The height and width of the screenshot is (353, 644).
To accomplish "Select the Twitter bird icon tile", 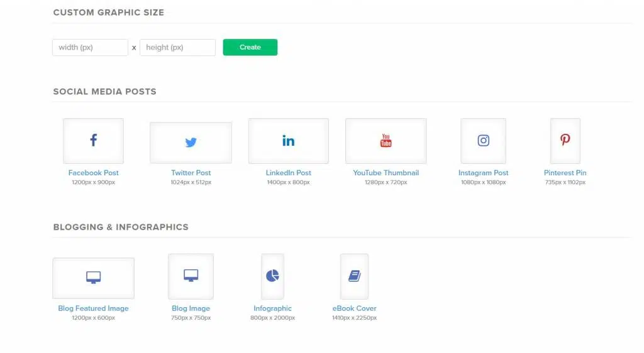I will tap(191, 143).
